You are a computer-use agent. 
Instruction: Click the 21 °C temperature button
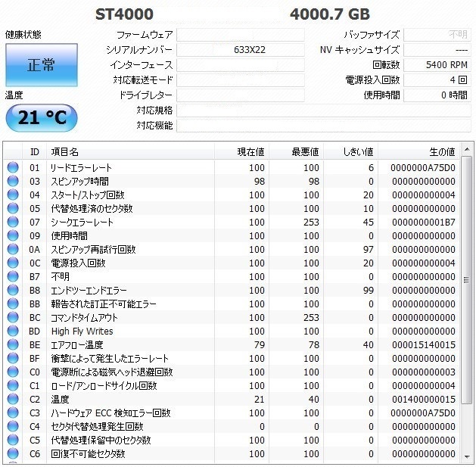tap(42, 118)
